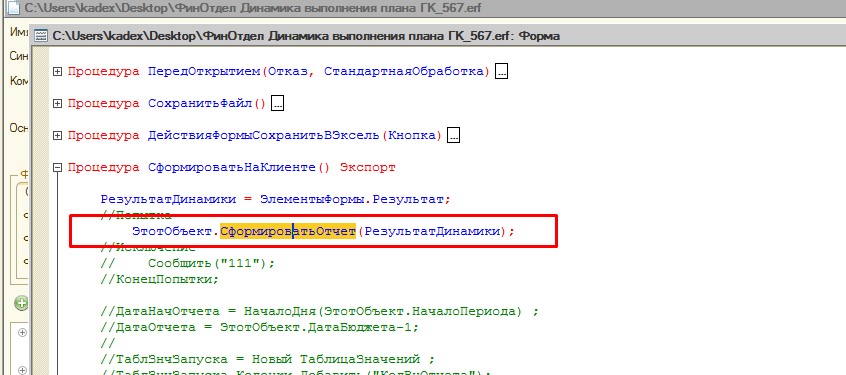The height and width of the screenshot is (375, 846).
Task: Open the ellipsis box after ДействияФормыСохранитьВЭксель(Кнопка)
Action: (x=453, y=136)
